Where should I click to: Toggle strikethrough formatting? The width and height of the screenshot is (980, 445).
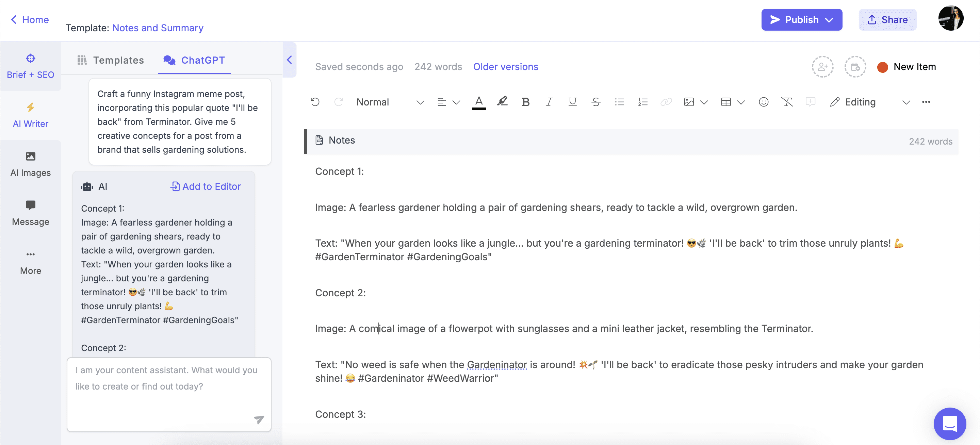[596, 102]
